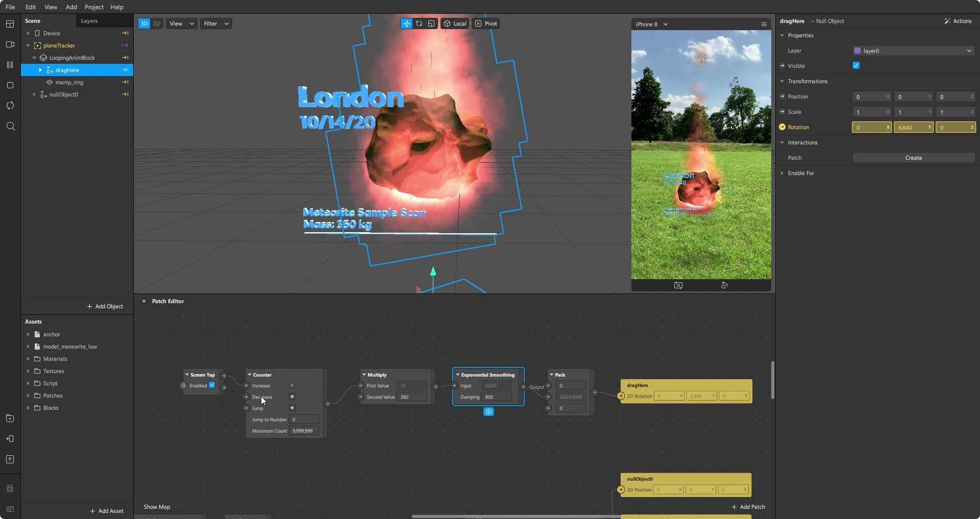The image size is (980, 519).
Task: Select the scale manipulator tool in viewport
Action: click(x=431, y=23)
